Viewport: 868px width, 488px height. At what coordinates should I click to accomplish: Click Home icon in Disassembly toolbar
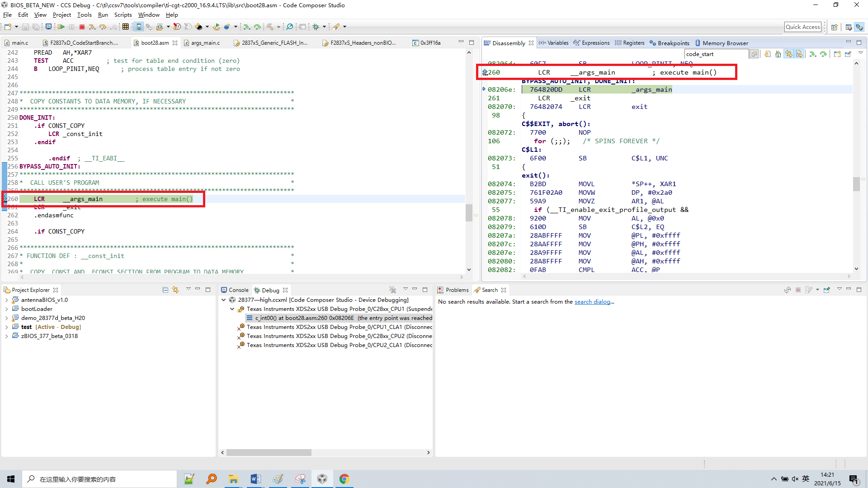pos(778,54)
